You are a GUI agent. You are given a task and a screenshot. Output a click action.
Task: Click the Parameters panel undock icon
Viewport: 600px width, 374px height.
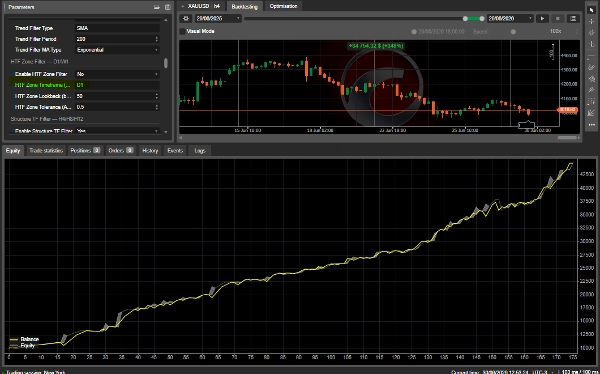157,7
